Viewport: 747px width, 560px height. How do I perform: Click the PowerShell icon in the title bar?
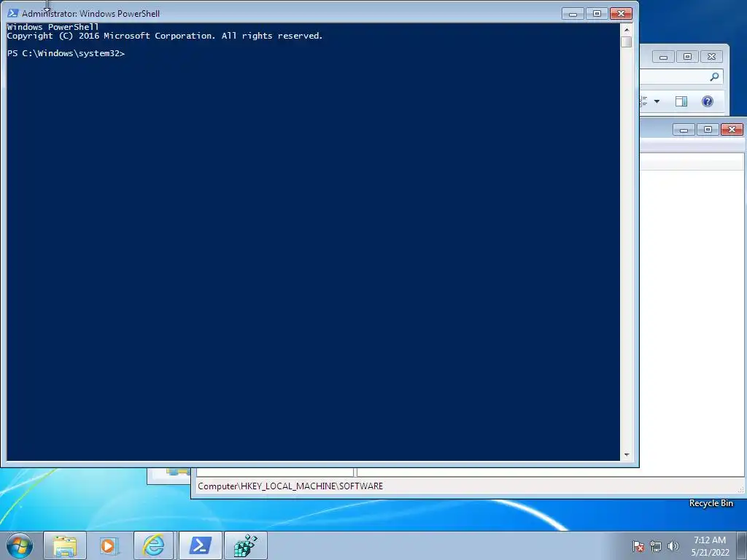(13, 13)
